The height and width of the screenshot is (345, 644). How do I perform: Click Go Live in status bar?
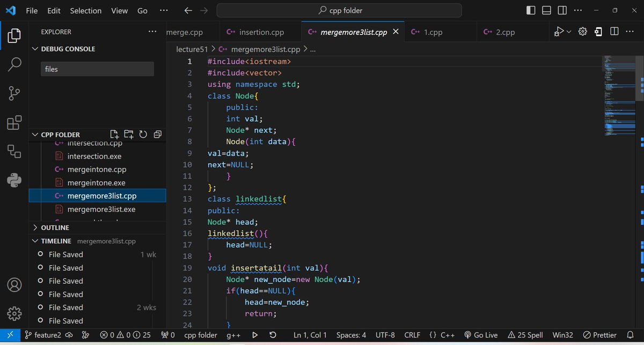point(480,335)
